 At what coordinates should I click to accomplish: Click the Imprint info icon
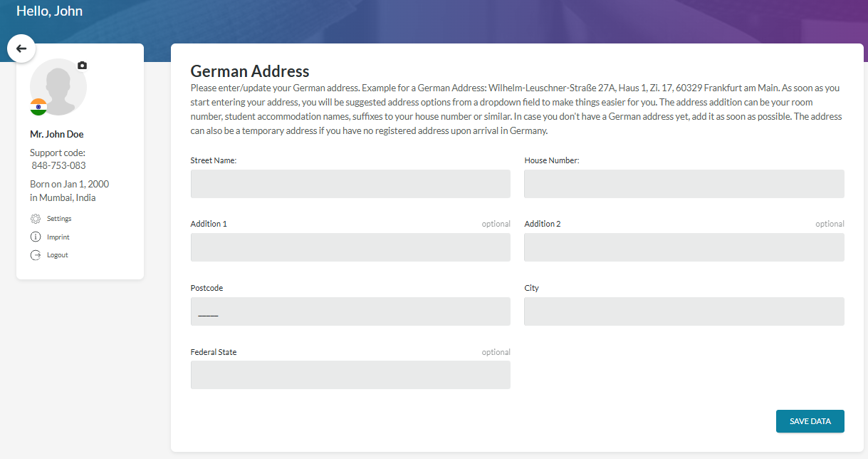(36, 237)
